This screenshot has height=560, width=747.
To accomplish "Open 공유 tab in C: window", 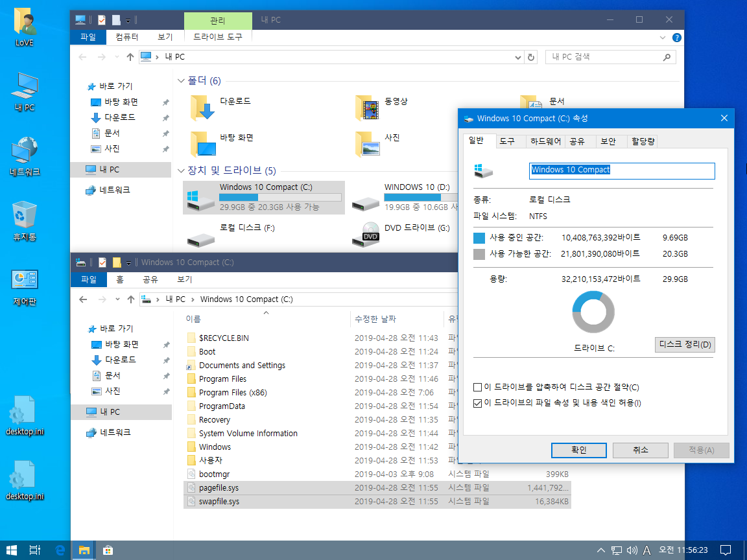I will (150, 279).
